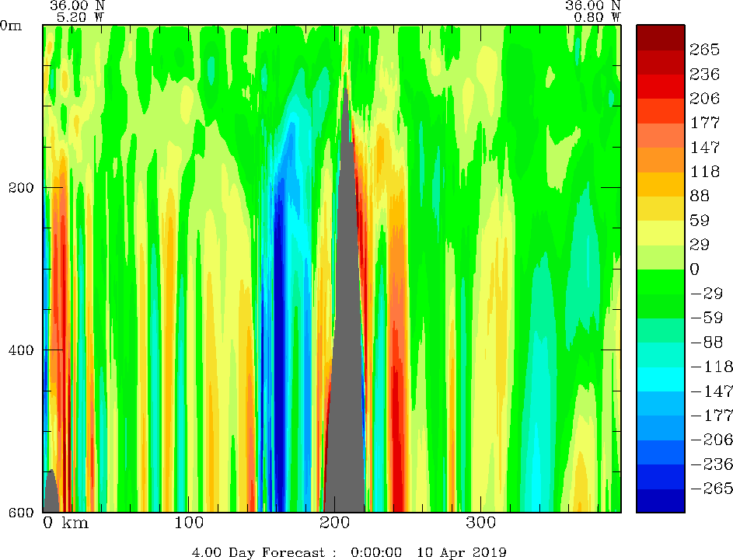Click the colorbar label -88

click(707, 342)
